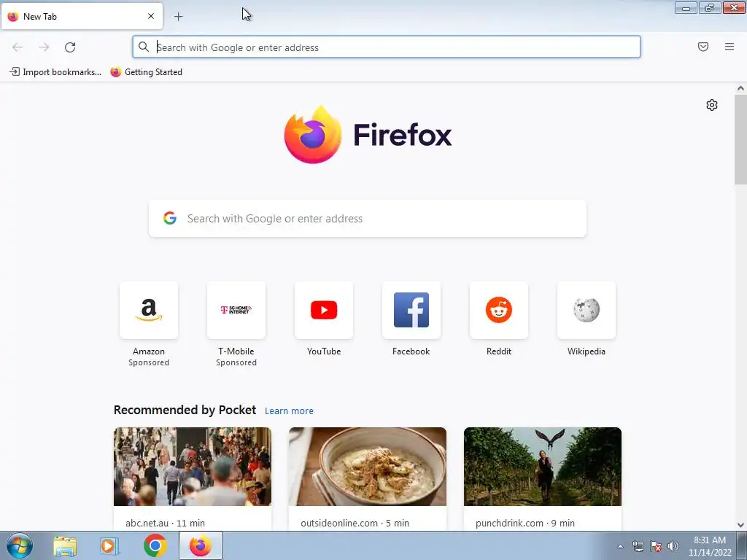Click the volume speaker tray icon
747x560 pixels.
pyautogui.click(x=673, y=546)
